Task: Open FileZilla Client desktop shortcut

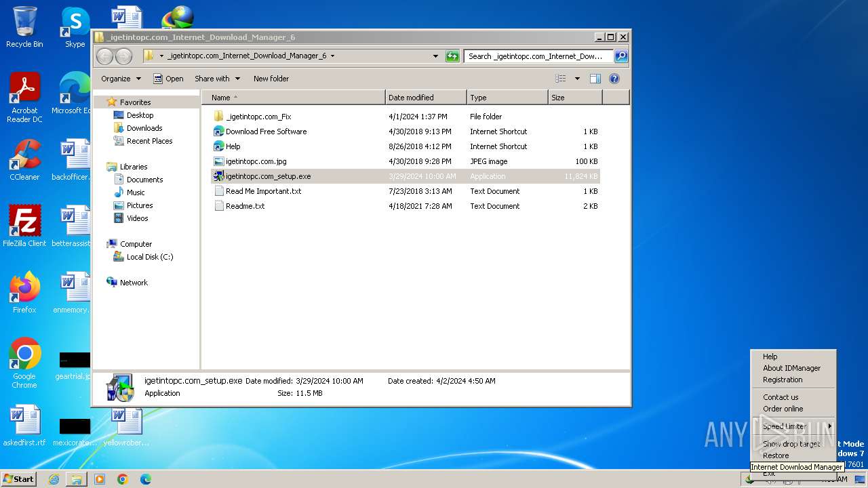Action: (24, 226)
